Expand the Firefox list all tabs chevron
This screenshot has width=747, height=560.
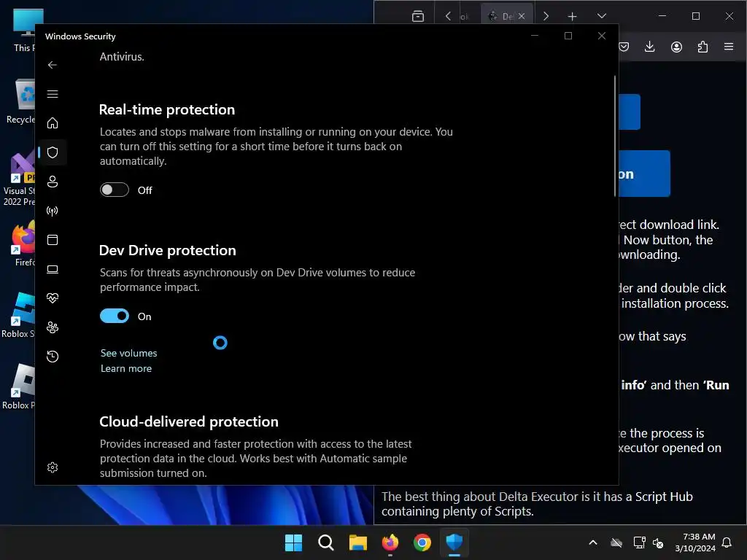602,16
